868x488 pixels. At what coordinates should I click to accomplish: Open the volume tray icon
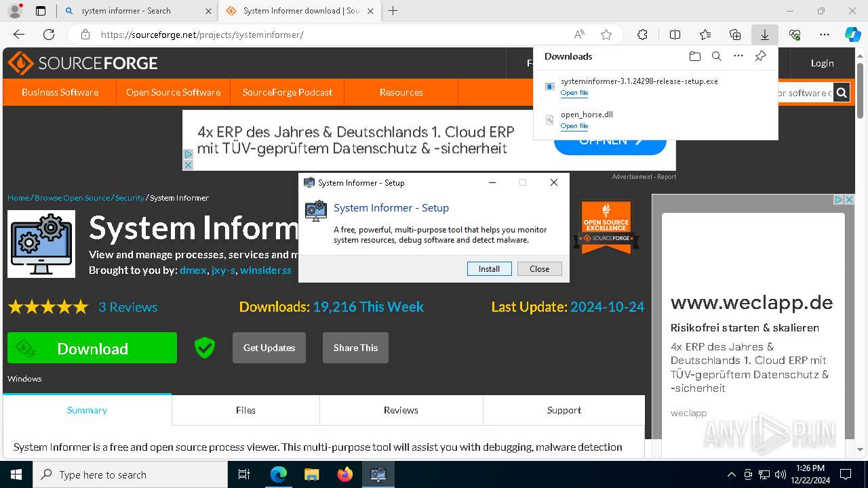coord(781,474)
